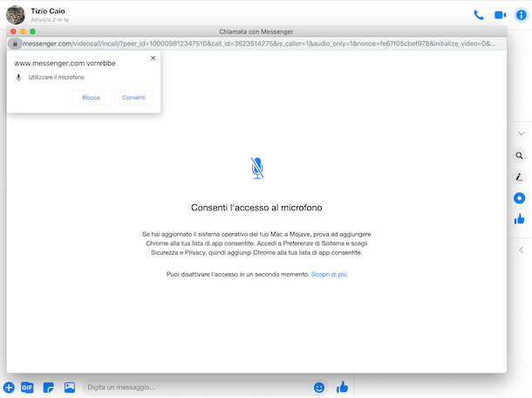This screenshot has height=398, width=532.
Task: Search in conversation using magnifier icon
Action: tap(519, 155)
